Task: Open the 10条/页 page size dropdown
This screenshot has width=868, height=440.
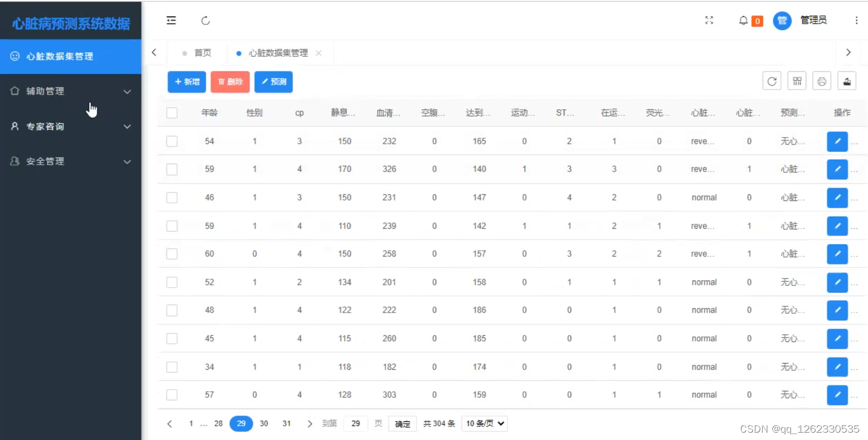Action: (x=484, y=424)
